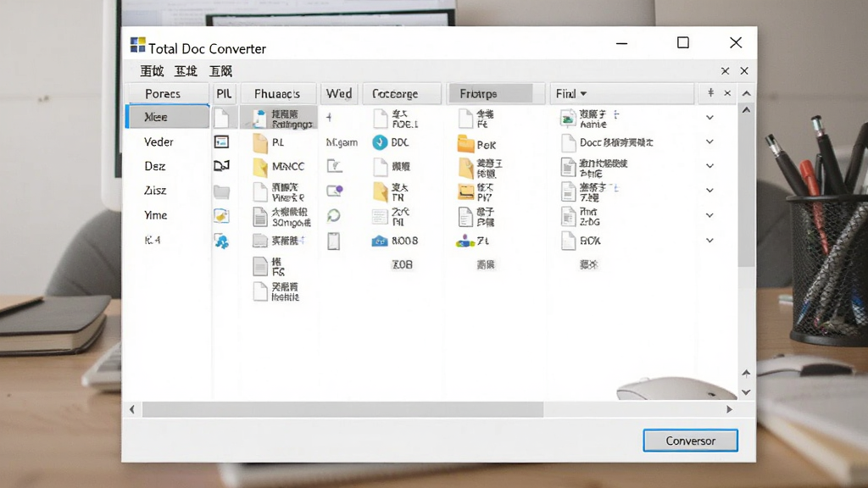868x488 pixels.
Task: Expand the chevron in the row above ZrDG
Action: point(709,190)
